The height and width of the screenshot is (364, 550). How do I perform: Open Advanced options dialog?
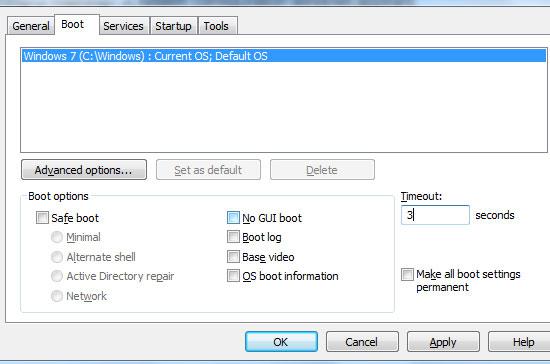pos(84,170)
